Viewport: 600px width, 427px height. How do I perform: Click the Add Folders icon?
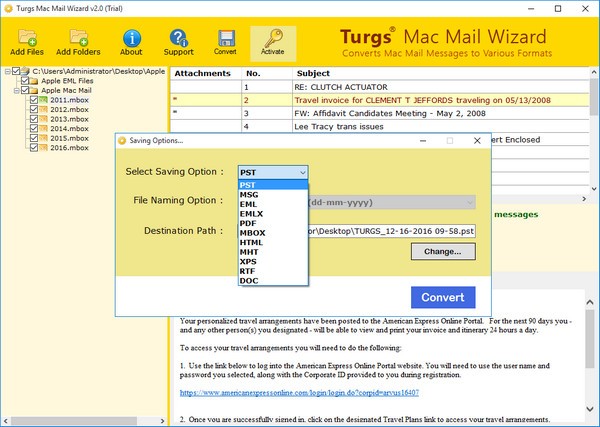pos(78,36)
